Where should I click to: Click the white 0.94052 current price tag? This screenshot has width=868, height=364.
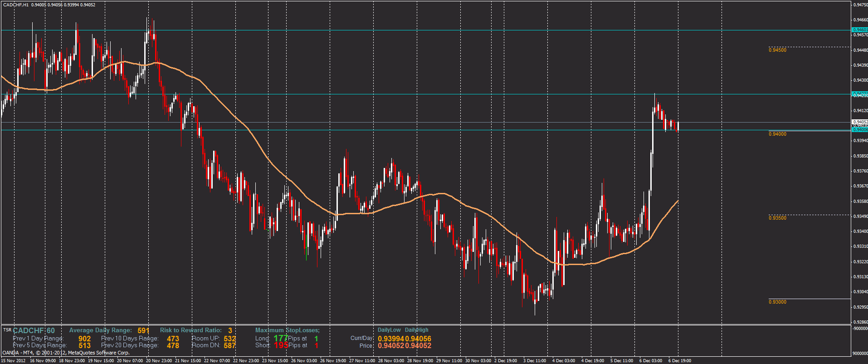click(860, 122)
